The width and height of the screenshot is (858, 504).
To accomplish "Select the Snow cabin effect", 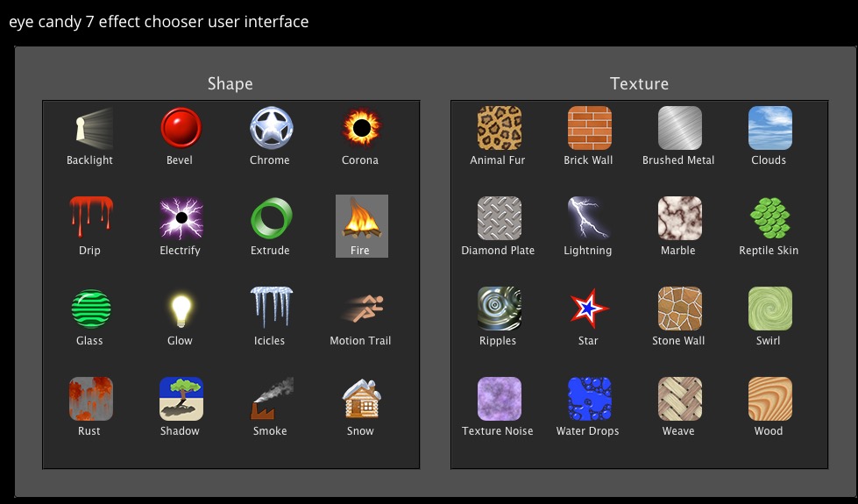I will pos(362,399).
